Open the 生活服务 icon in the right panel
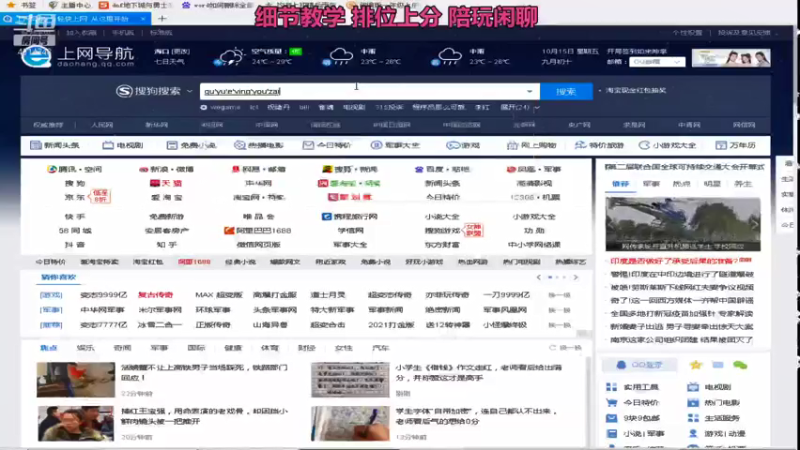800x450 pixels. (693, 418)
